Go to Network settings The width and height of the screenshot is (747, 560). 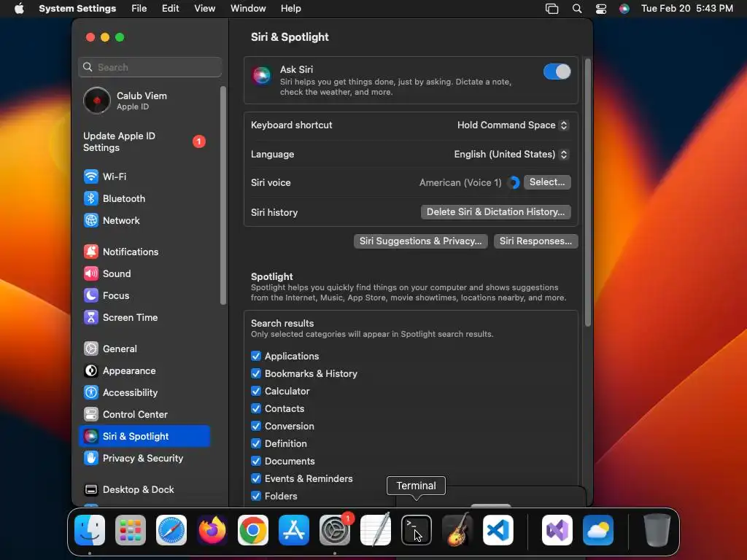point(144,220)
